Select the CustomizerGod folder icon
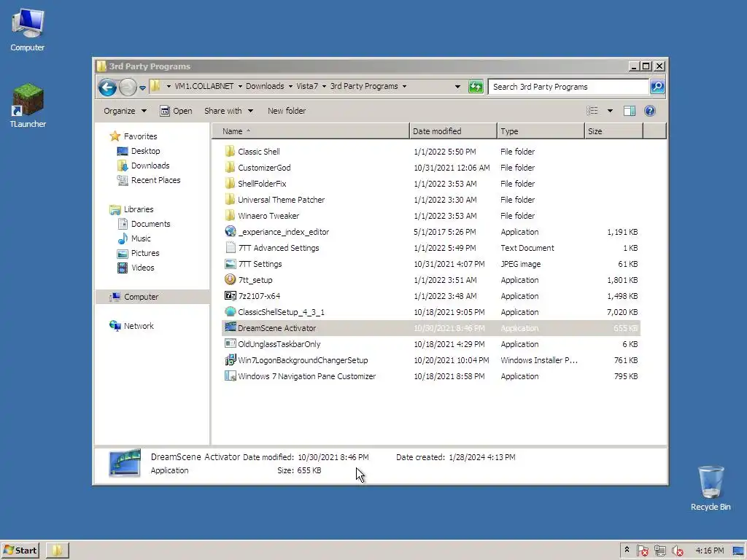 click(230, 168)
